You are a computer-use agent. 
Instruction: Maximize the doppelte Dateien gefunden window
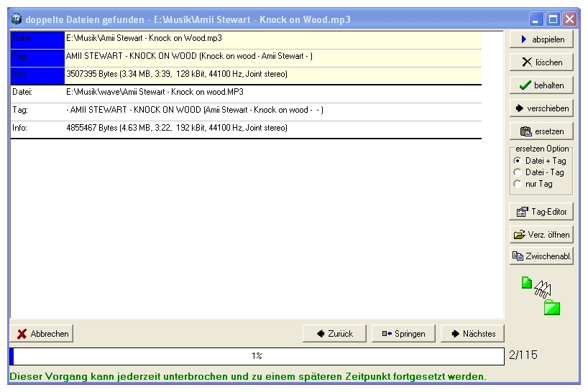click(553, 19)
